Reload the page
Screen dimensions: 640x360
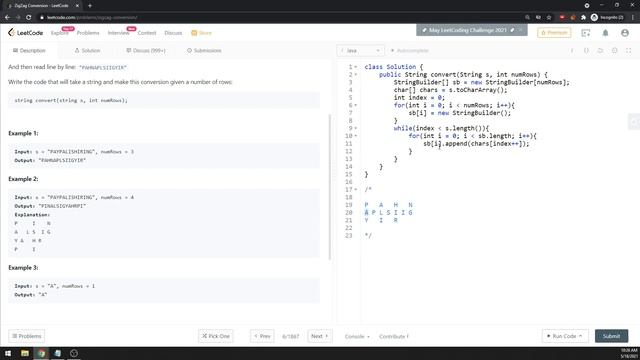click(29, 18)
